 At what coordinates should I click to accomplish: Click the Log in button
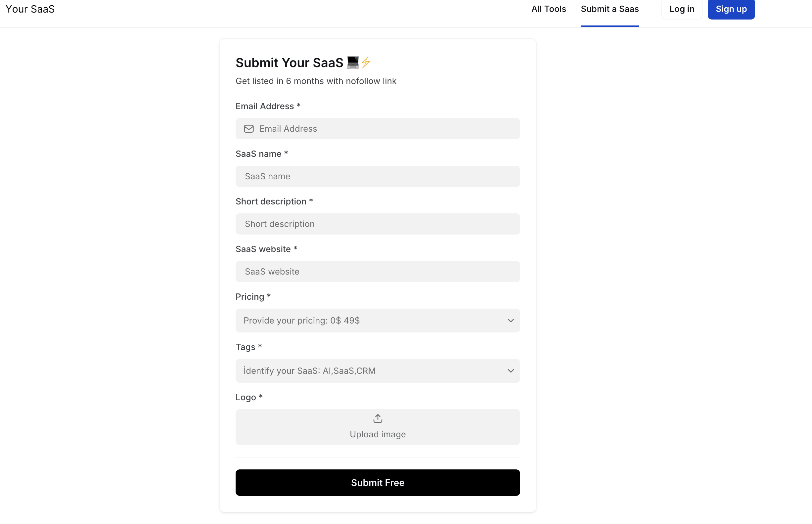682,9
